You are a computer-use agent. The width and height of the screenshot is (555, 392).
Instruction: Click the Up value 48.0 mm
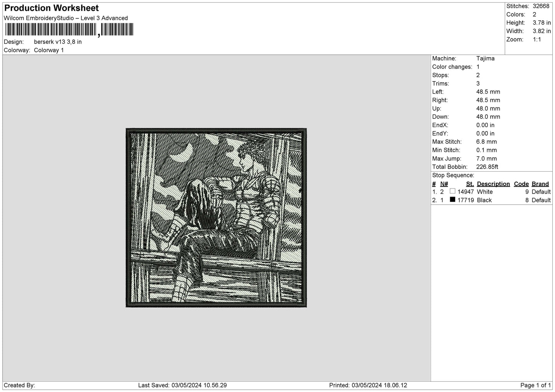[x=488, y=109]
